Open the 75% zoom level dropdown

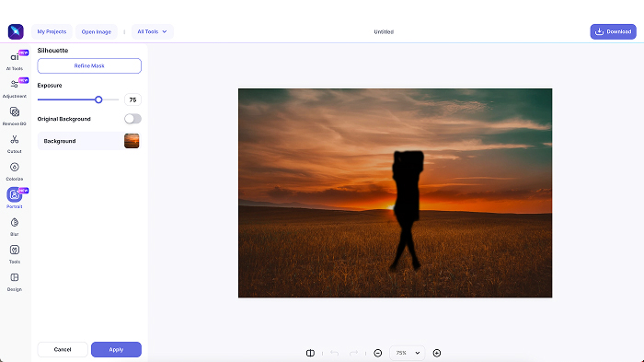click(407, 353)
